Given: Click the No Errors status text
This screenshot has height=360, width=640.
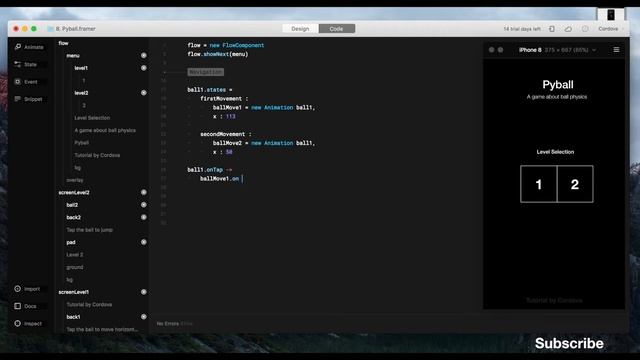Looking at the screenshot, I should 168,324.
